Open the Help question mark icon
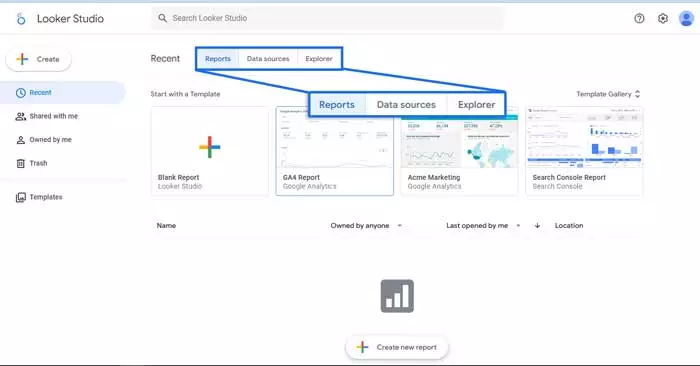Viewport: 700px width, 366px height. click(639, 18)
